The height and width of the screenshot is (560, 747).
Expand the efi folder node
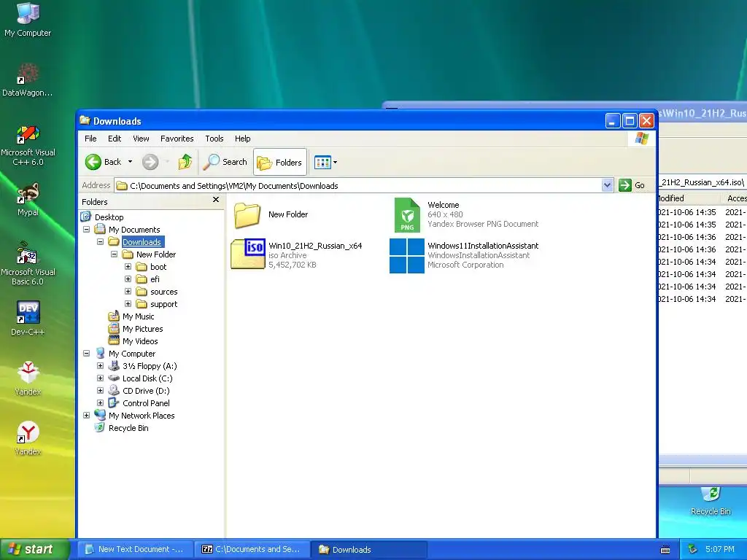pyautogui.click(x=128, y=279)
